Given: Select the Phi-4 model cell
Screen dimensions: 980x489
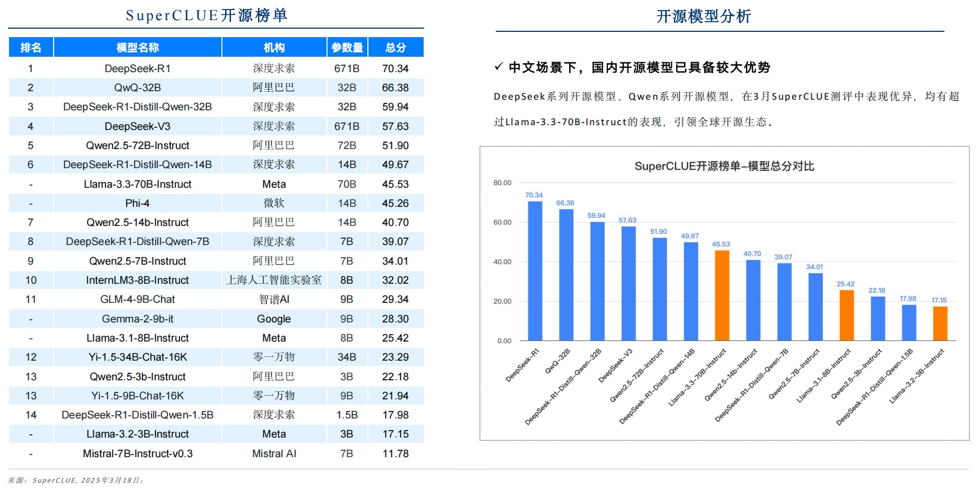Looking at the screenshot, I should click(137, 203).
